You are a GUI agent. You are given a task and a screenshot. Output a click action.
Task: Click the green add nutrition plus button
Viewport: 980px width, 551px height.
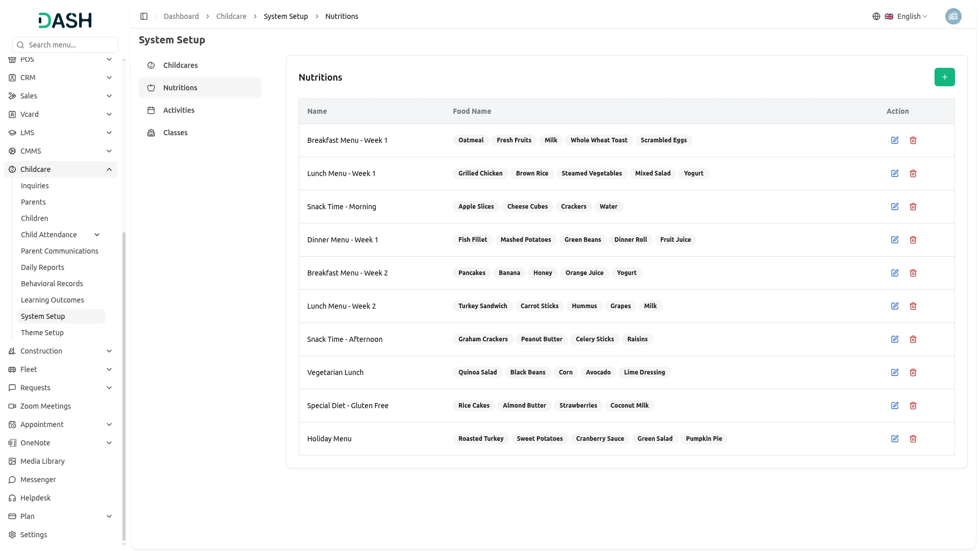(944, 77)
